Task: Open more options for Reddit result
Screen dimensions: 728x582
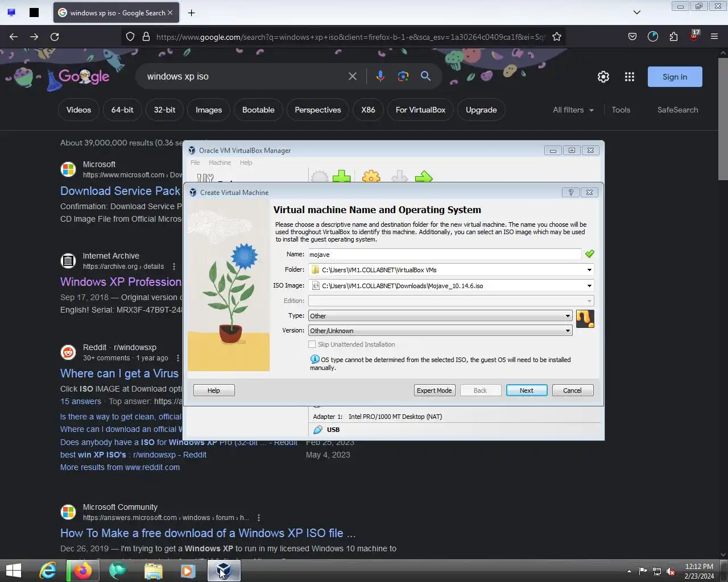Action: pyautogui.click(x=178, y=358)
